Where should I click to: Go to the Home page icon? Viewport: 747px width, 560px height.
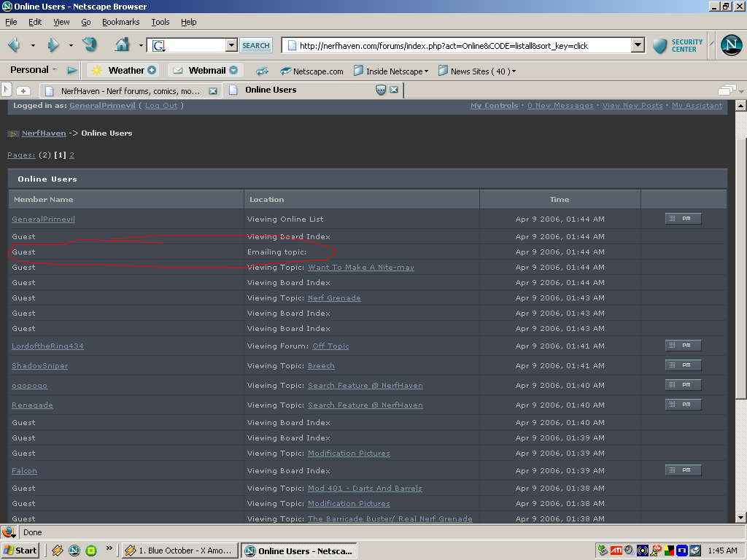[x=123, y=45]
